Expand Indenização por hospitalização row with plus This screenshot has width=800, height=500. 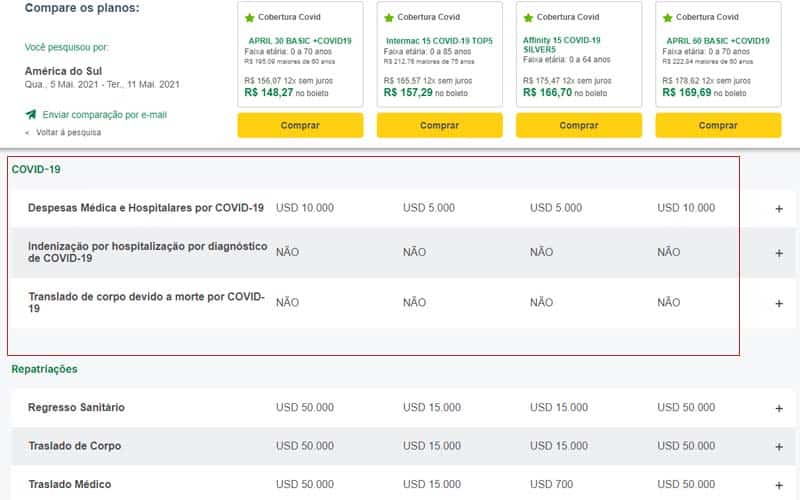coord(779,253)
